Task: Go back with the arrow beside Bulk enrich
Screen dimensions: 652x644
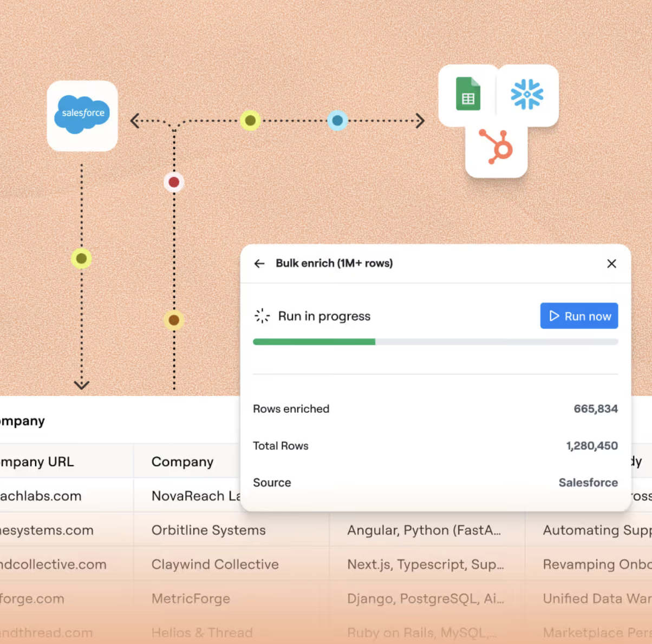Action: point(259,264)
